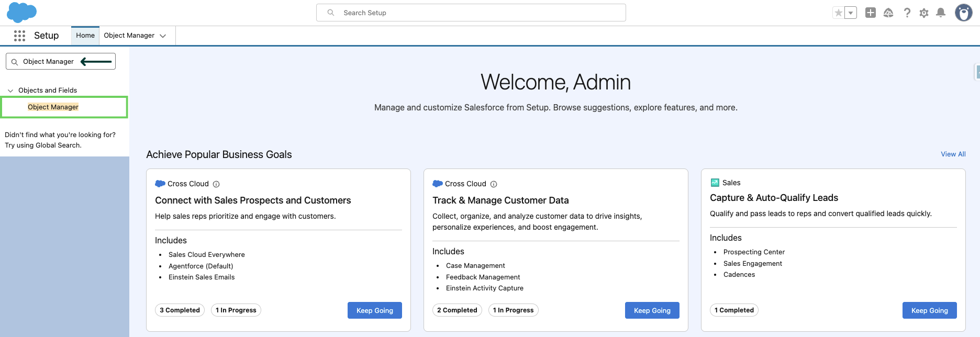Screen dimensions: 980x337
Task: Click the Favorites star icon
Action: pyautogui.click(x=839, y=13)
